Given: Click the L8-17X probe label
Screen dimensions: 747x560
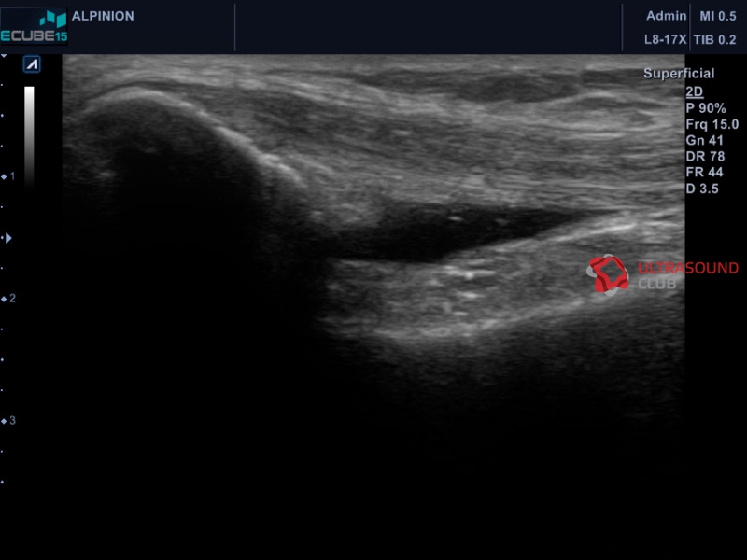Looking at the screenshot, I should click(x=665, y=39).
